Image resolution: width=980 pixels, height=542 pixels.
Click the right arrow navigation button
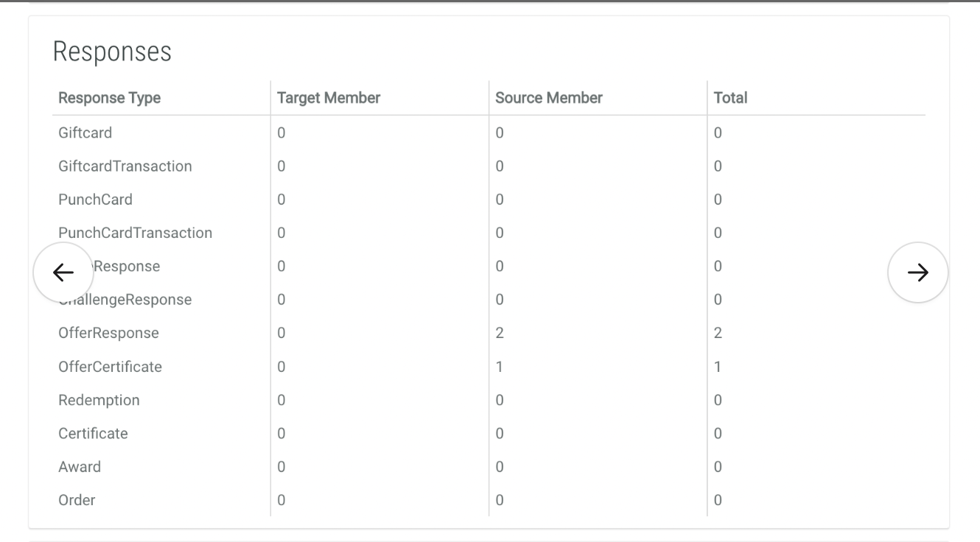pos(917,272)
